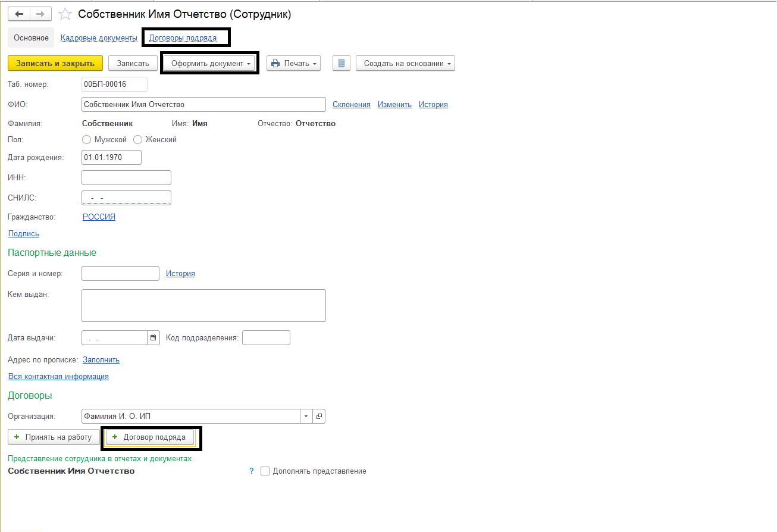Focus the ИНН input field

126,177
